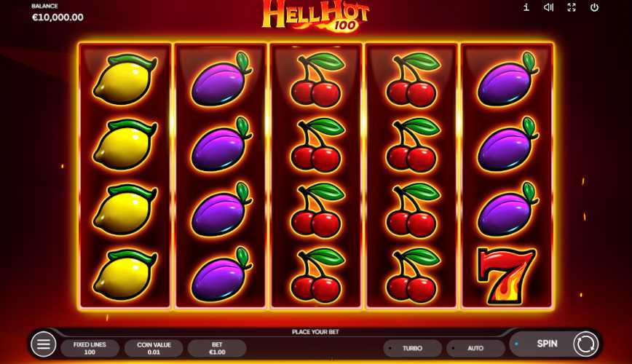This screenshot has width=632, height=364.
Task: Click the bottom cherries on the third reel
Action: (317, 275)
